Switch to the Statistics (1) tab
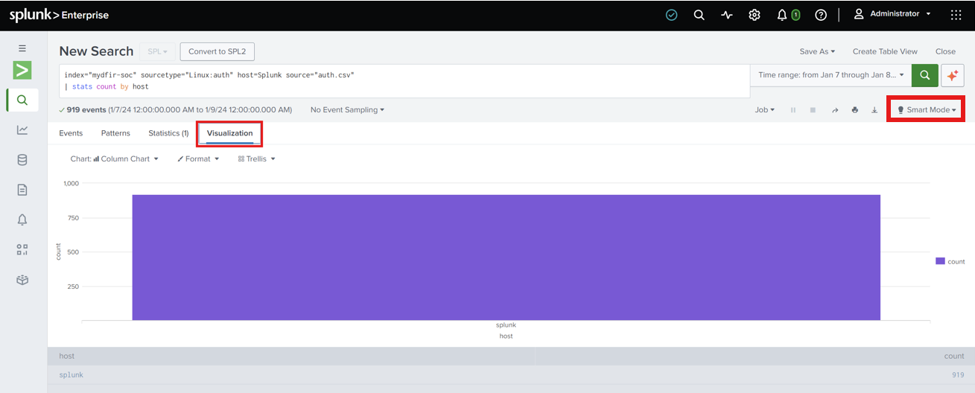 coord(169,133)
